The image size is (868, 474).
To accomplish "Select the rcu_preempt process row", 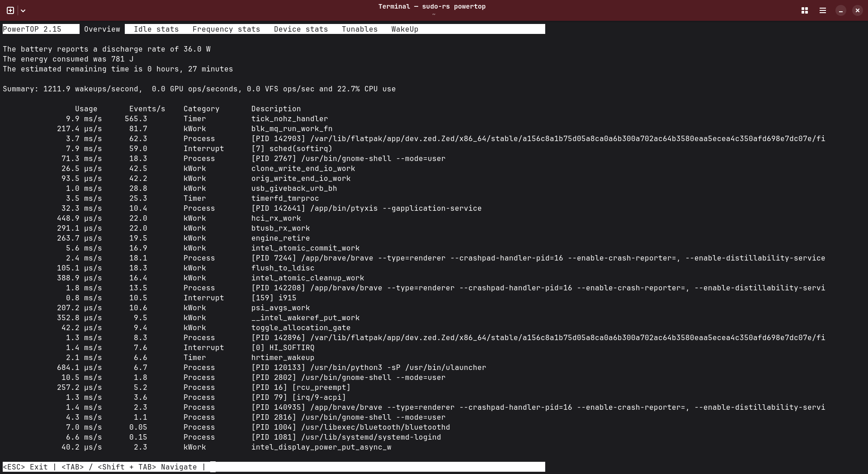I will coord(204,387).
